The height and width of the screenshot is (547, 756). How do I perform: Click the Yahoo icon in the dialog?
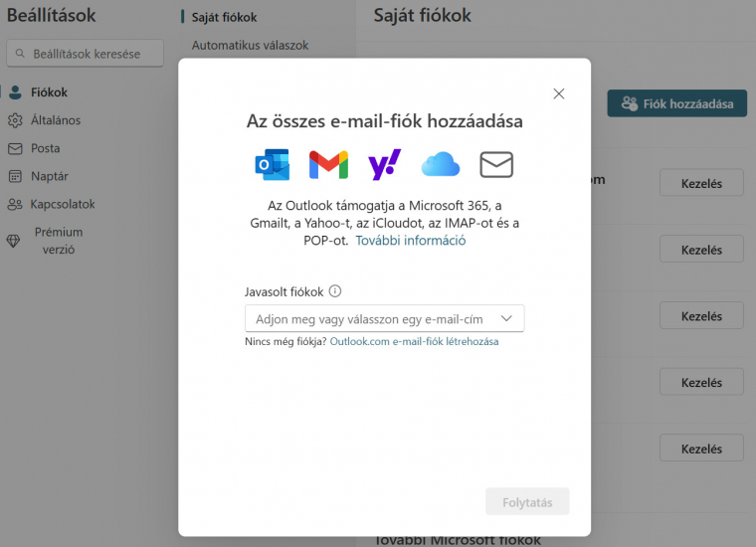click(384, 164)
